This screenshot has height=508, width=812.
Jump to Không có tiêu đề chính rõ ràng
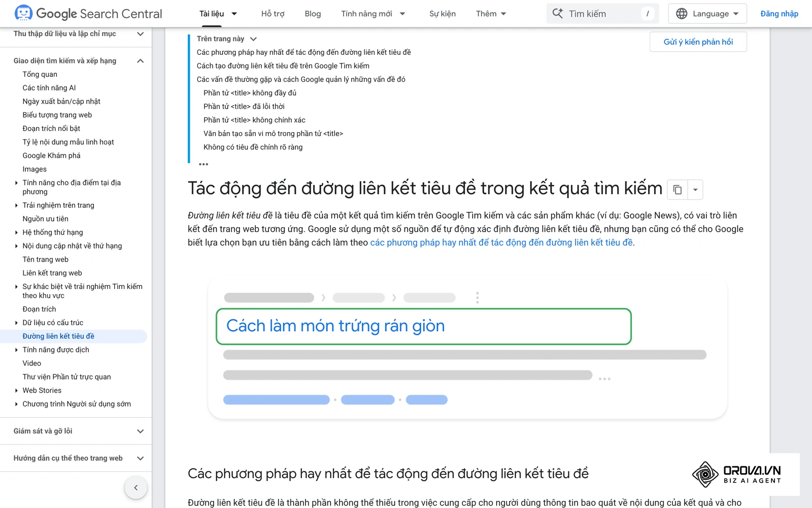(x=253, y=147)
